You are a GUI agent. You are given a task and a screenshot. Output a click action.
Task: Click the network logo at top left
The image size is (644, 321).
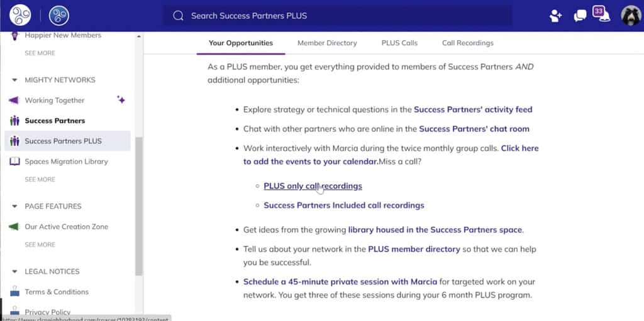tap(20, 16)
